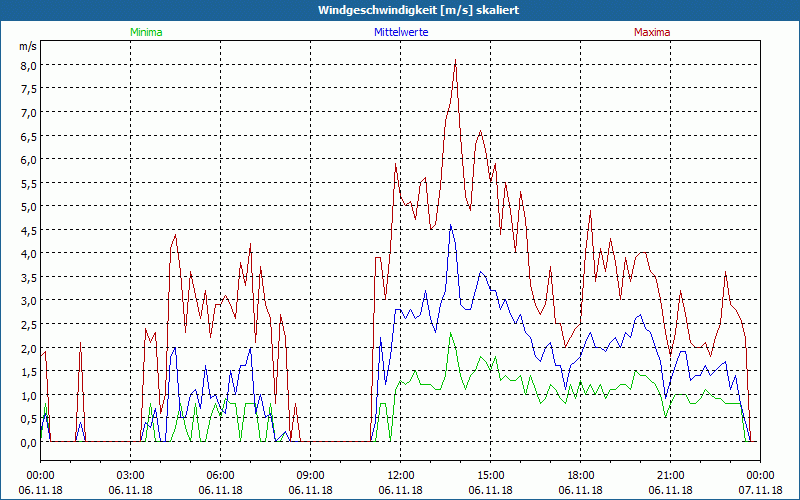Click the 21:00 time axis label
This screenshot has width=800, height=500.
pyautogui.click(x=670, y=476)
